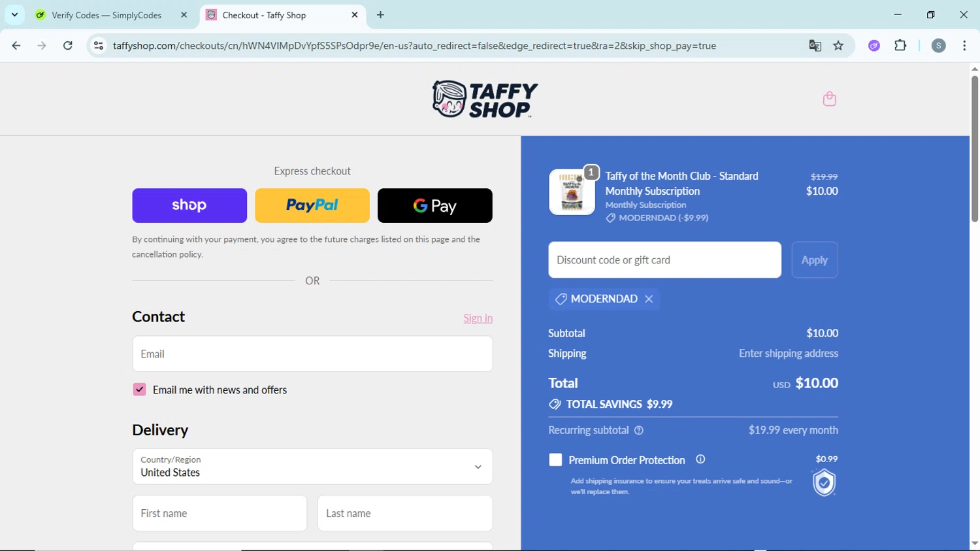Minimize the Chrome window

pyautogui.click(x=898, y=14)
